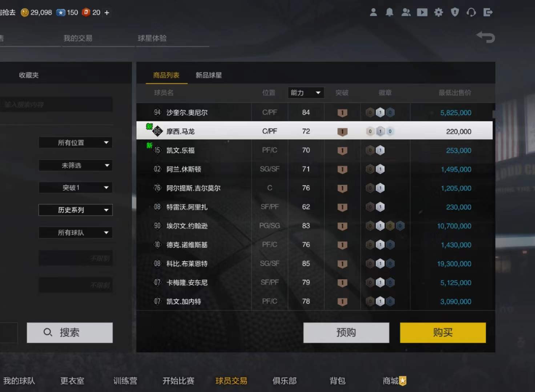This screenshot has width=535, height=392.
Task: Click the shield security icon
Action: tap(455, 12)
